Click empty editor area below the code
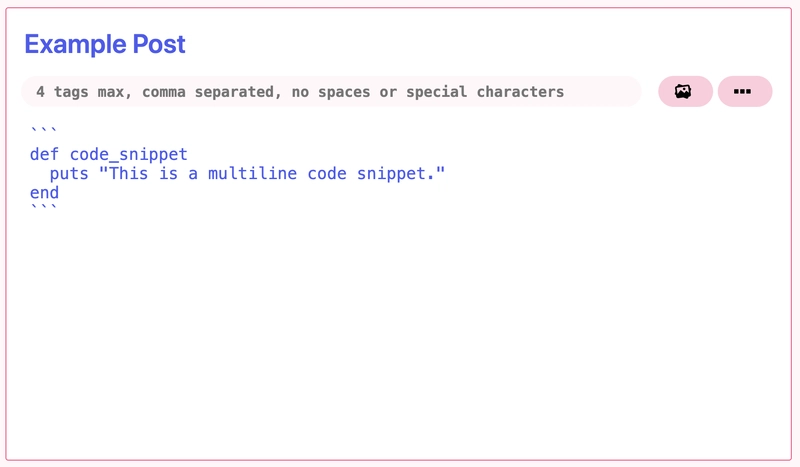This screenshot has width=800, height=467. coord(398,332)
